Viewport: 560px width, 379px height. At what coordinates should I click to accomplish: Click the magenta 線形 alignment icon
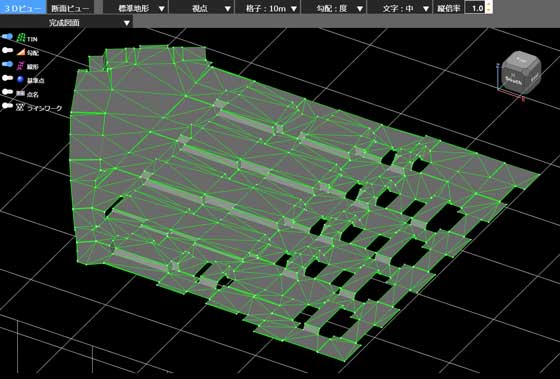pyautogui.click(x=21, y=66)
